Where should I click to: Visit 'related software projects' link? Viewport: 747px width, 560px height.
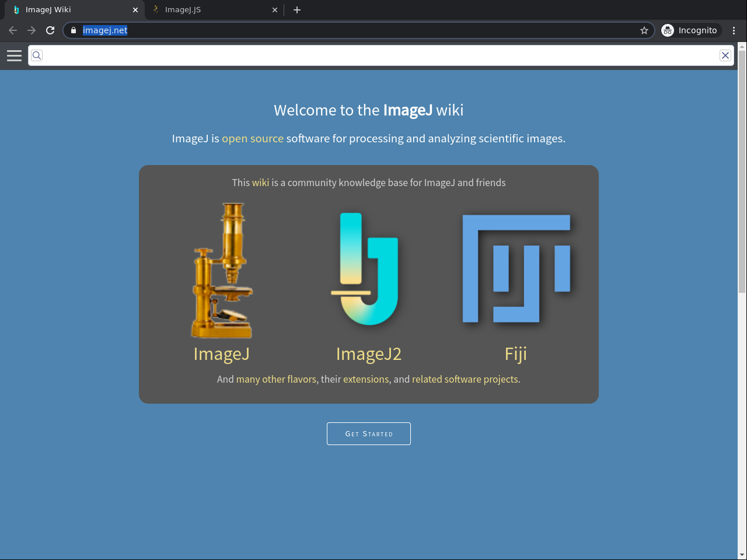pyautogui.click(x=465, y=379)
